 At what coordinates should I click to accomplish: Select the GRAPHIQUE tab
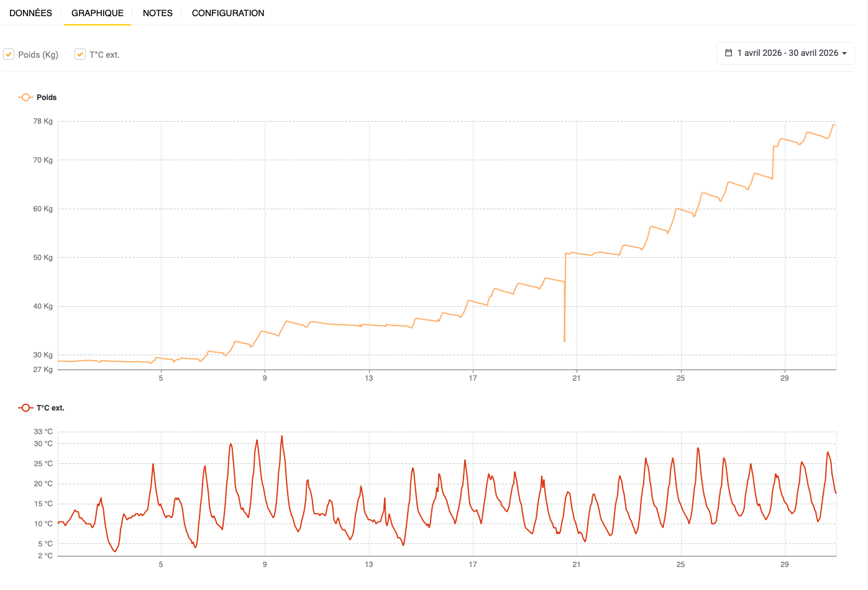click(98, 13)
